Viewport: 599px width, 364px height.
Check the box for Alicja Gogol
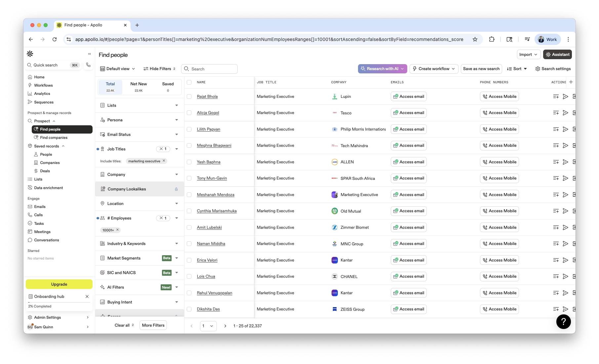[189, 113]
